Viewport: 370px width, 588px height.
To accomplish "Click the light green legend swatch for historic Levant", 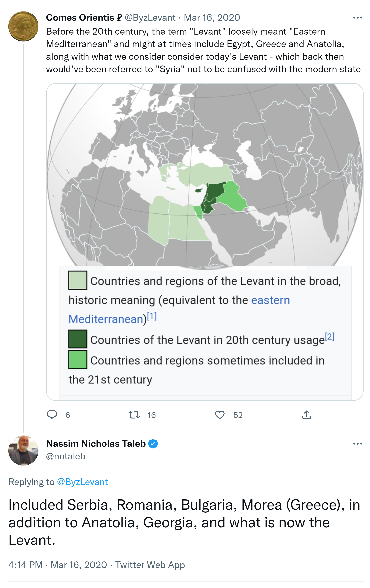I will [x=78, y=280].
